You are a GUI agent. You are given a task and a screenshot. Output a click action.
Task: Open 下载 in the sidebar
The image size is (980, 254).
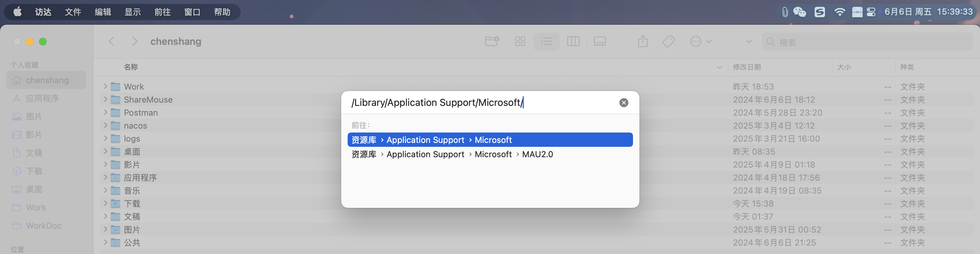click(x=34, y=171)
